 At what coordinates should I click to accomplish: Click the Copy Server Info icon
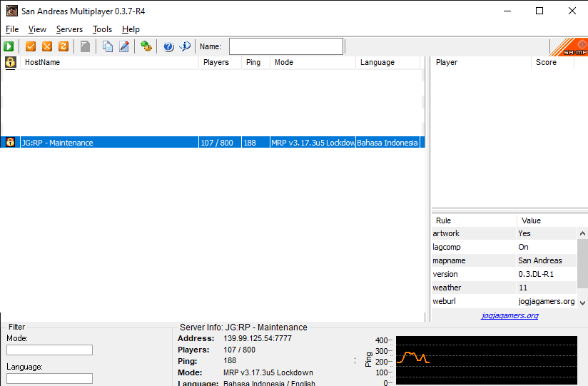108,46
